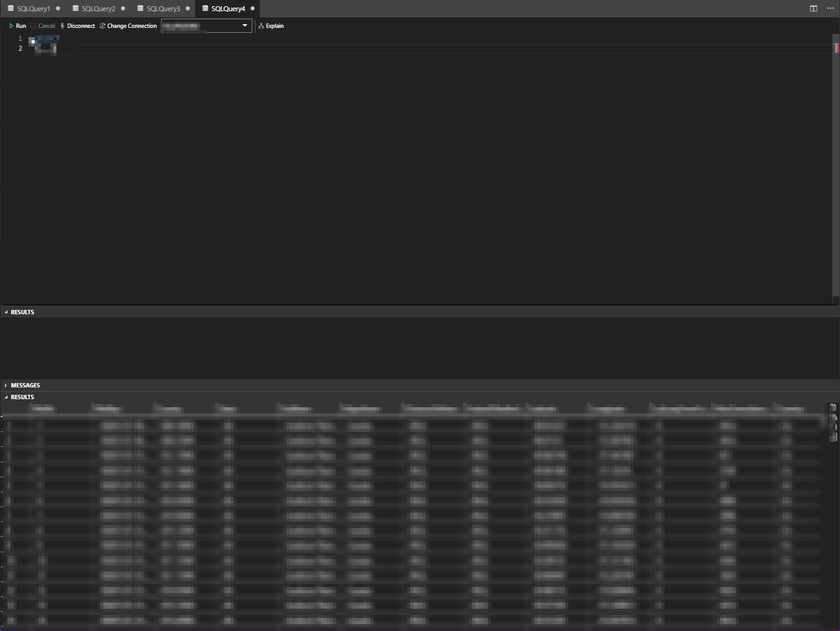The image size is (840, 631).
Task: Switch to the SQLQuery1 tab
Action: 33,9
